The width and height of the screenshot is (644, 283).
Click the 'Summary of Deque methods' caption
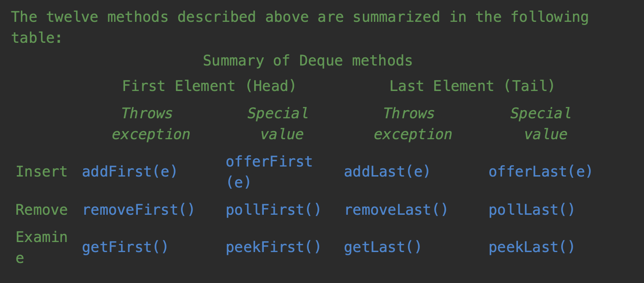point(307,61)
